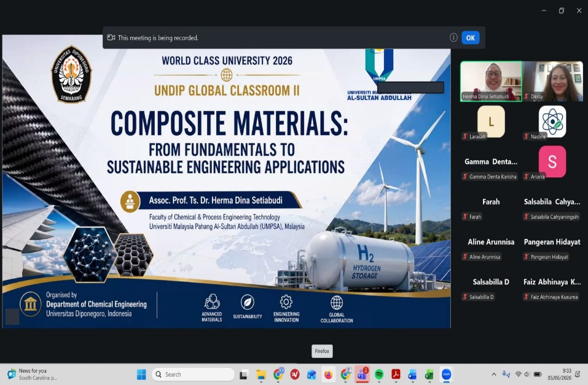This screenshot has height=385, width=588.
Task: Click the muted mic beside Gamma Denta Karisha label
Action: [465, 177]
